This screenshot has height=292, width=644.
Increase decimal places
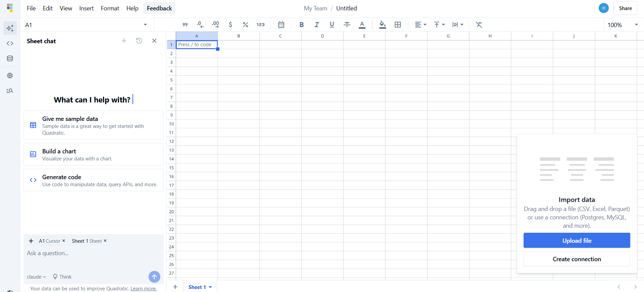pyautogui.click(x=215, y=25)
